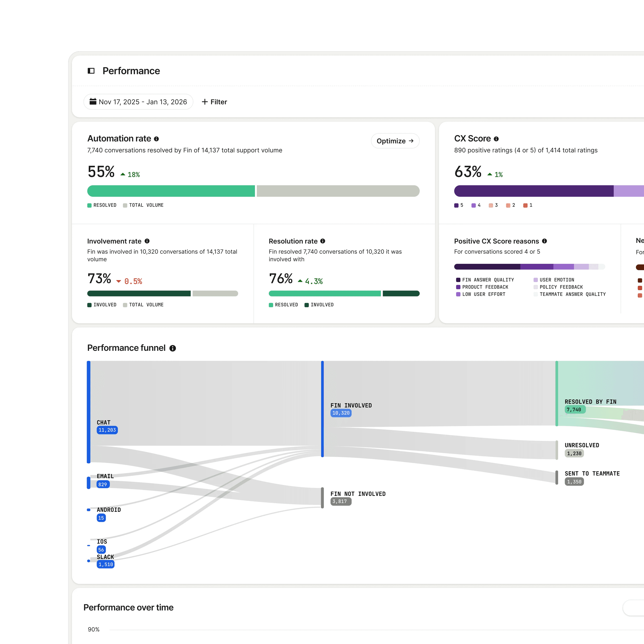Image resolution: width=644 pixels, height=644 pixels.
Task: Click the 73% involvement rate figure
Action: (99, 279)
